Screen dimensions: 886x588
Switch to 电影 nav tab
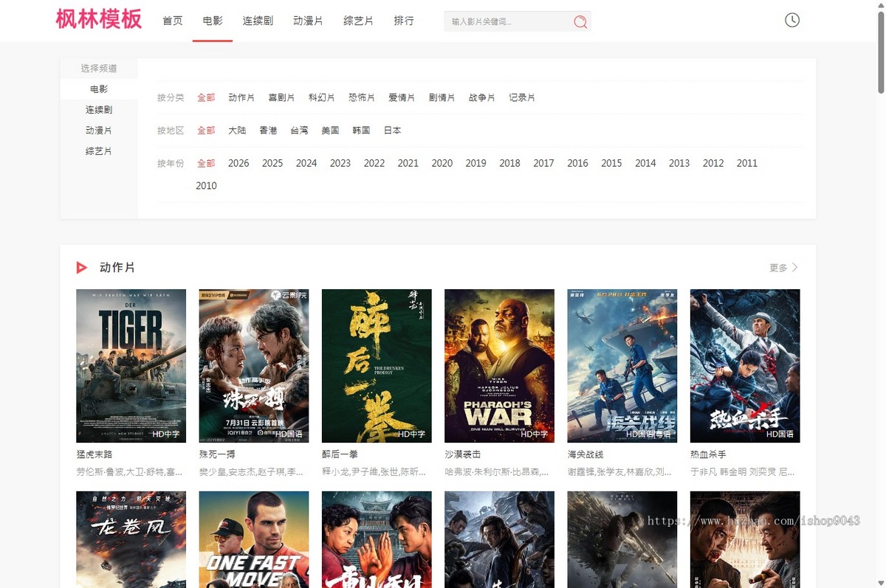pyautogui.click(x=213, y=21)
